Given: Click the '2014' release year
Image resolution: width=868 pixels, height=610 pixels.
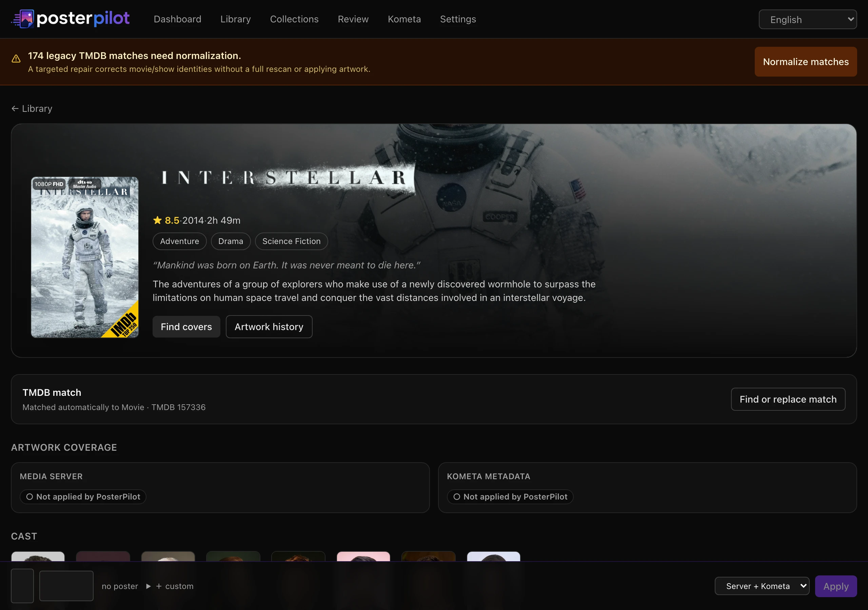Looking at the screenshot, I should [x=193, y=220].
